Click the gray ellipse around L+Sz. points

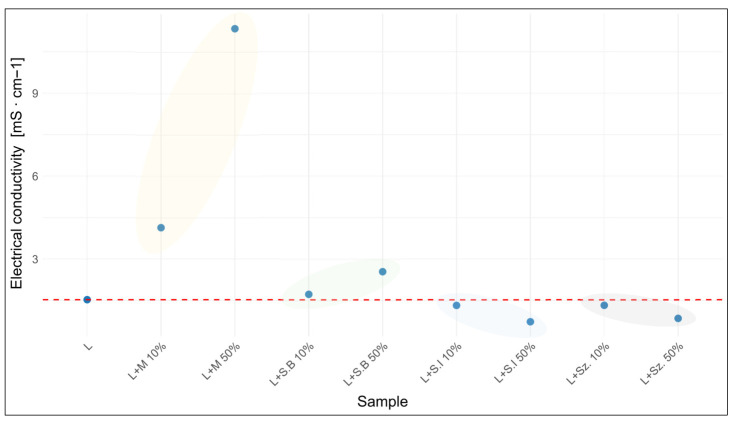point(638,310)
